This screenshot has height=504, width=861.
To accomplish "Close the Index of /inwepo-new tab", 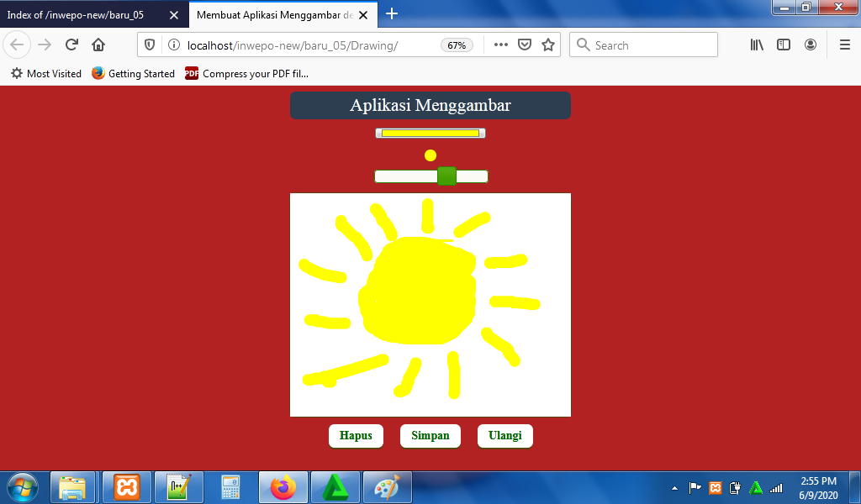I will tap(174, 15).
